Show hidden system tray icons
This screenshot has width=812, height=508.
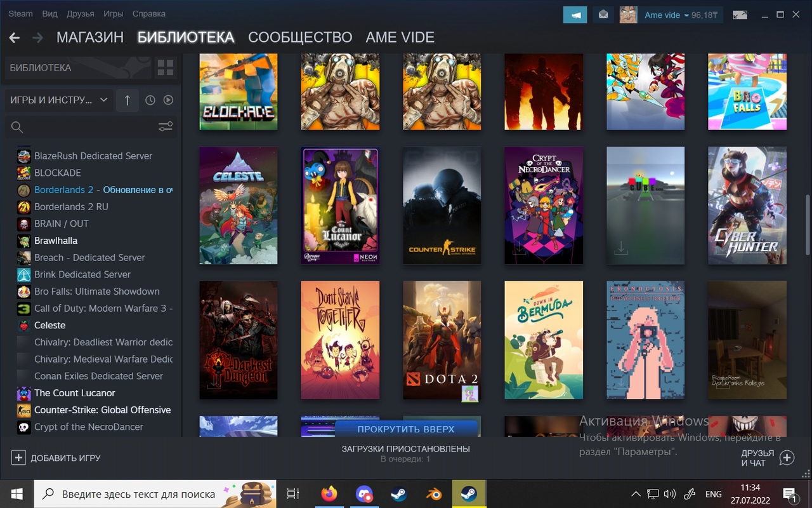coord(636,493)
